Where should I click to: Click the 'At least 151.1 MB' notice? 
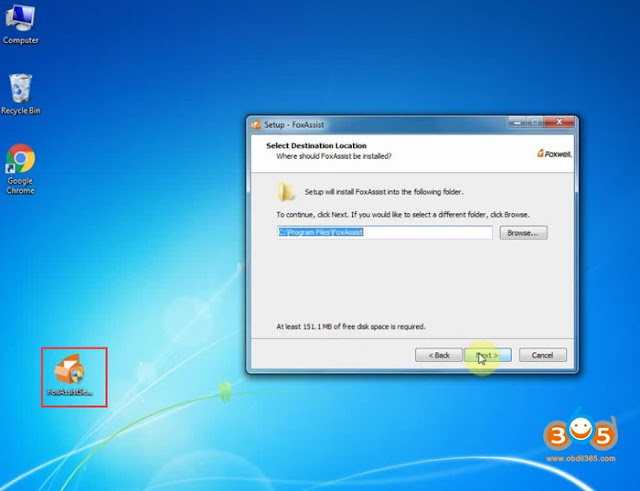(351, 327)
